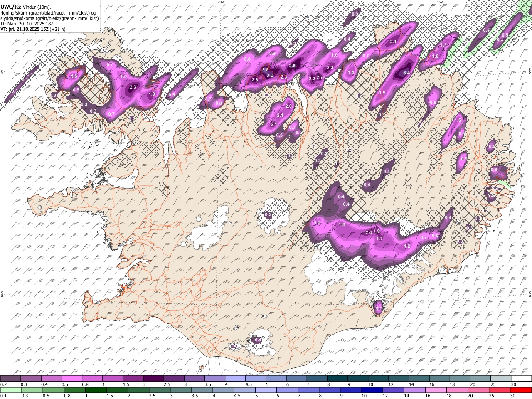This screenshot has height=399, width=532.
Task: Select the dark teal swatch between 8 and 9 on upper scale
Action: click(x=337, y=379)
